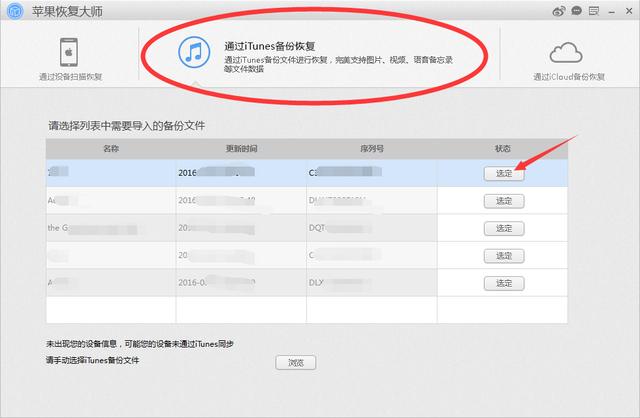Click the 浏览 browse button
Image resolution: width=640 pixels, height=418 pixels.
tap(295, 362)
